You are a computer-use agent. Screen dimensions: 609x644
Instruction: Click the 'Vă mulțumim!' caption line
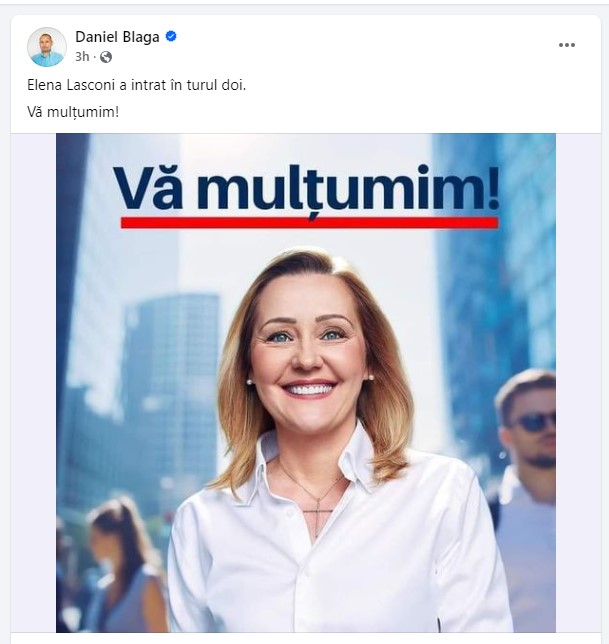tap(73, 112)
